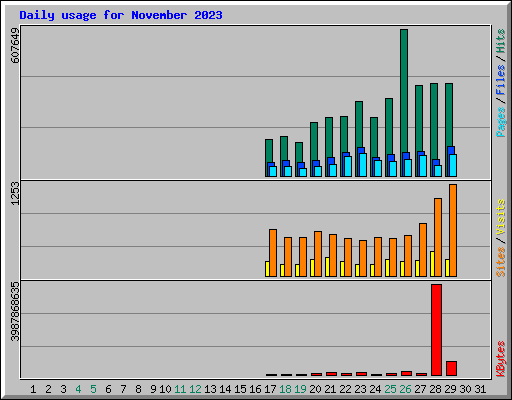Click the cyan 'Pages' legend label

(x=500, y=122)
